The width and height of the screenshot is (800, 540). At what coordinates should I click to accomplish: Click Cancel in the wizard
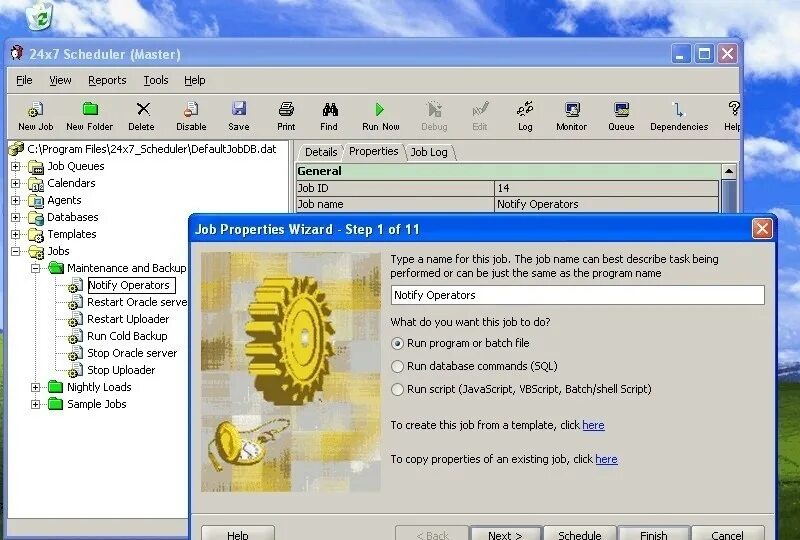728,533
